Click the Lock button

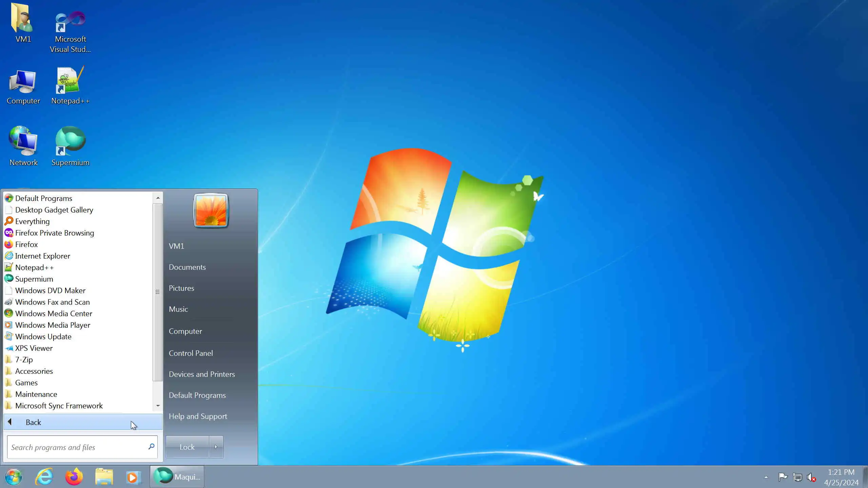point(187,447)
